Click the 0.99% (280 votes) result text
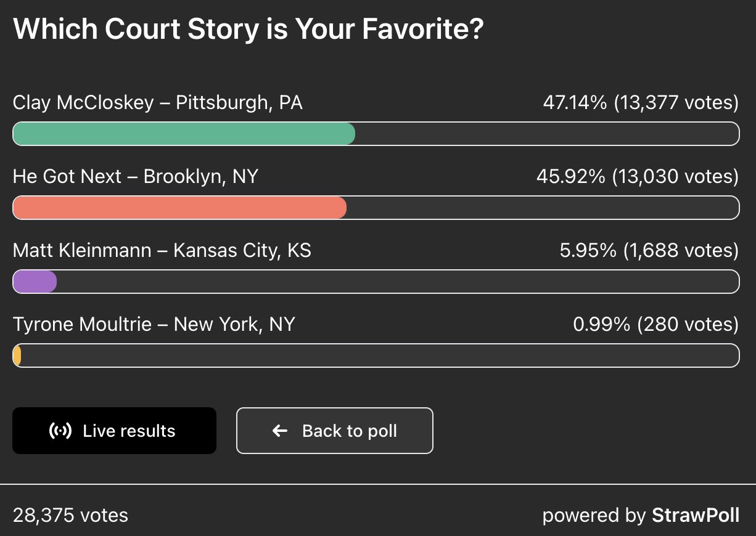 tap(656, 324)
